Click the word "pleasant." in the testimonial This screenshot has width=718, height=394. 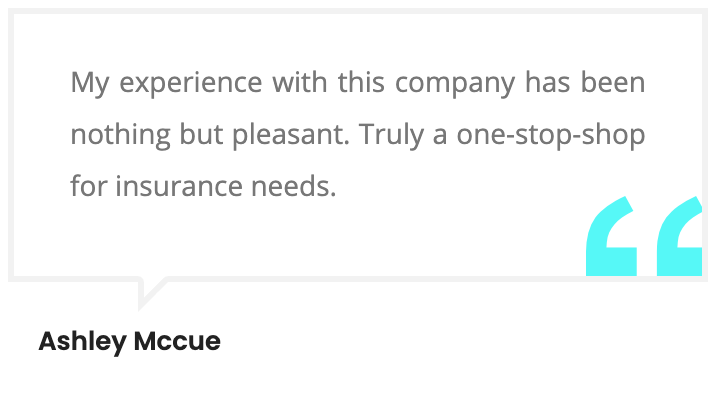point(291,136)
